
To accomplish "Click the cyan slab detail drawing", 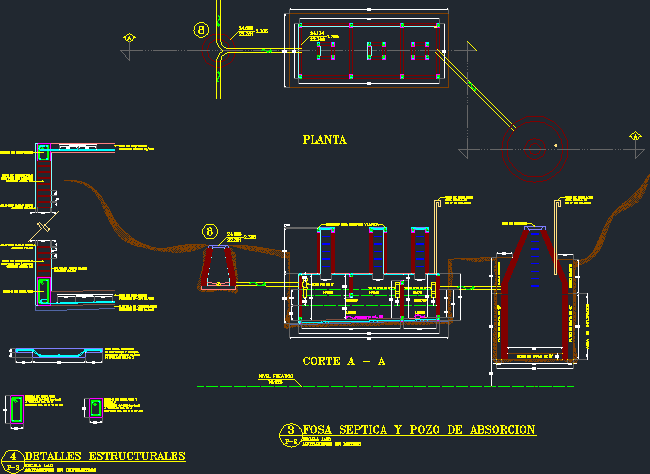I will [x=53, y=354].
